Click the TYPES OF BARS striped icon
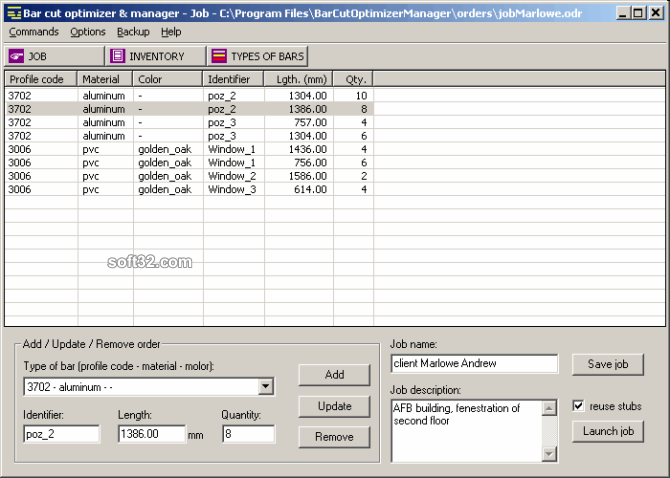 click(219, 56)
